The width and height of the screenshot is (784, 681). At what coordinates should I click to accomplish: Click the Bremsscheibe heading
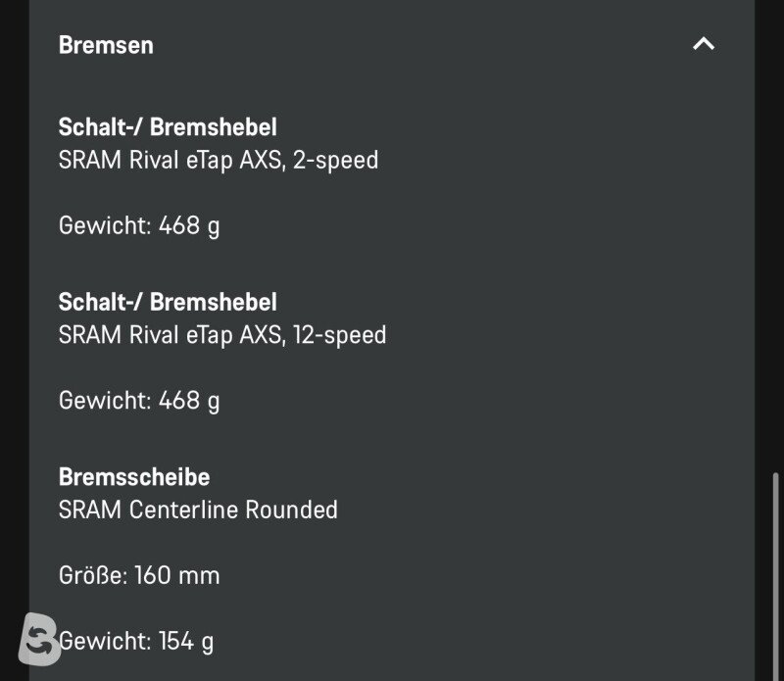pos(134,477)
